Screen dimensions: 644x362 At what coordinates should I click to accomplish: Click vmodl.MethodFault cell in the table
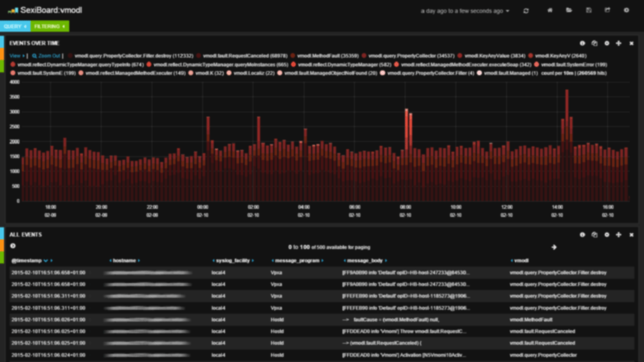[x=531, y=320]
